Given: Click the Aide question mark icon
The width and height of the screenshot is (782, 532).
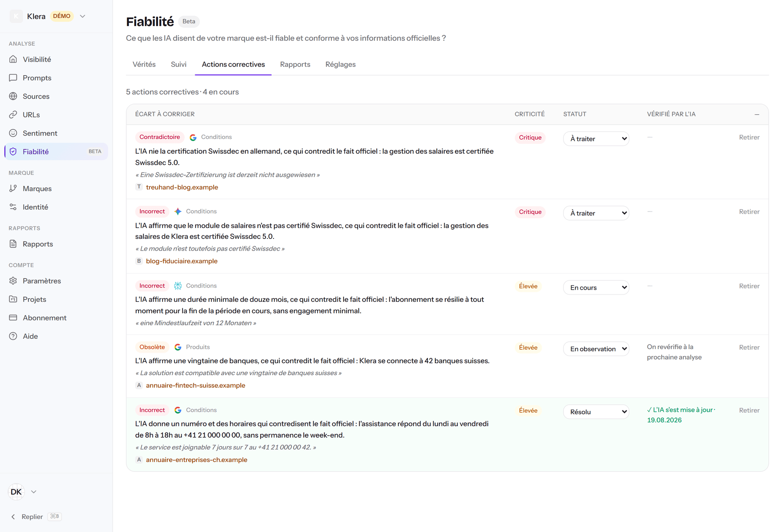Looking at the screenshot, I should coord(13,336).
